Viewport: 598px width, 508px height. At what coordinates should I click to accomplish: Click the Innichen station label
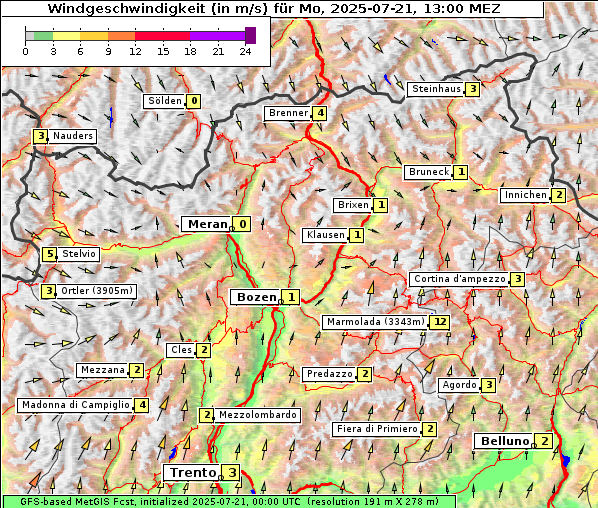[x=525, y=195]
